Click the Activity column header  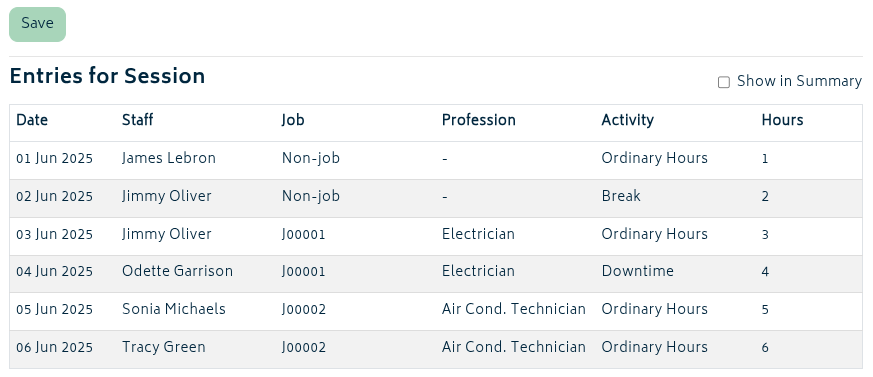(627, 120)
